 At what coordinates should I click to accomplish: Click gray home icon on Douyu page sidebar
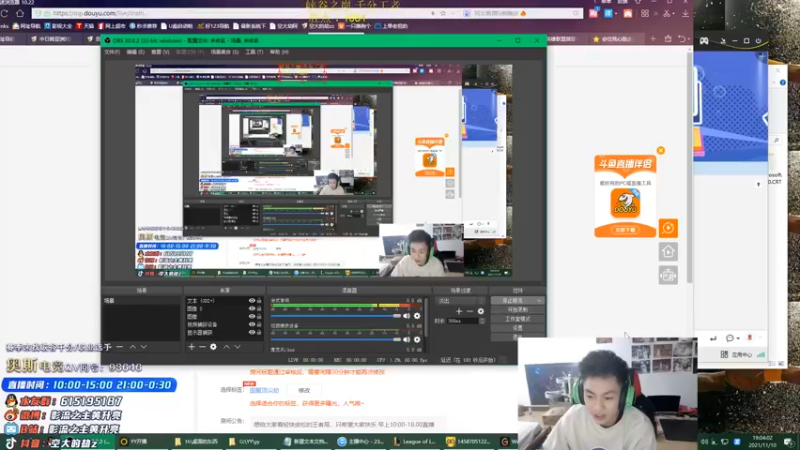click(x=668, y=252)
